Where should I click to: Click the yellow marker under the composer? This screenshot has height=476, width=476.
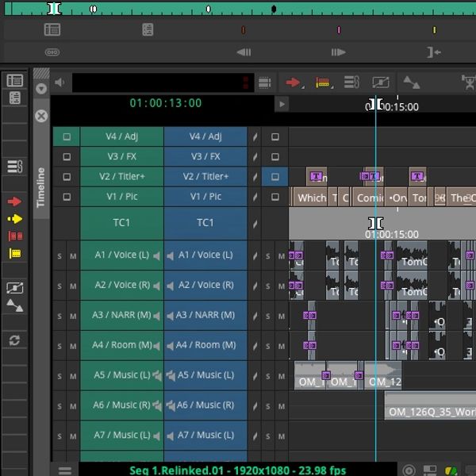(435, 30)
